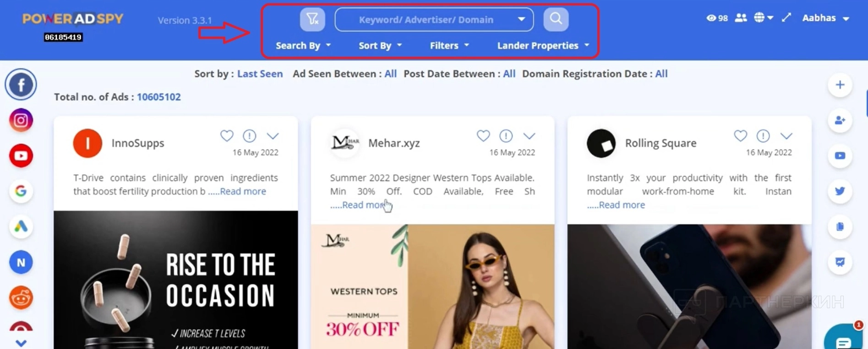Expand the Search By dropdown
The width and height of the screenshot is (868, 349).
coord(303,46)
